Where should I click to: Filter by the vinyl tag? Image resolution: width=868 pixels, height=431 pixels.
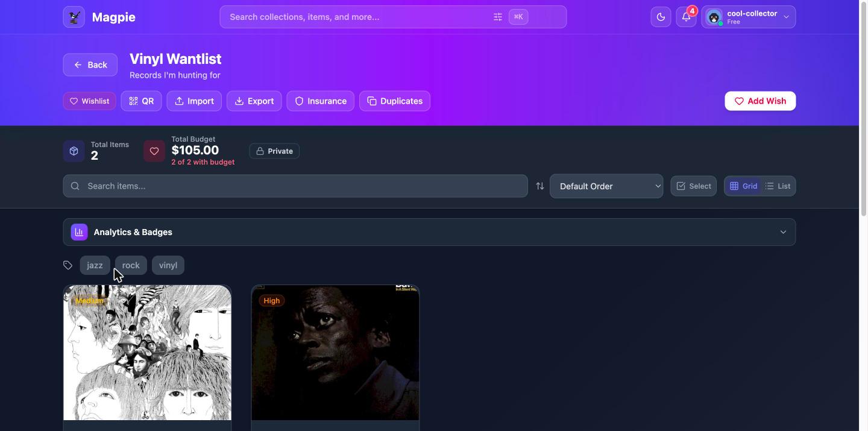168,265
